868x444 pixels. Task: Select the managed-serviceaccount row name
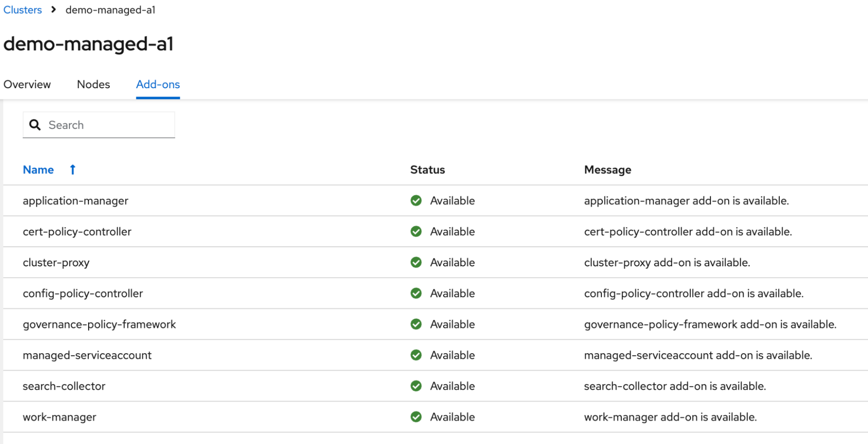87,355
